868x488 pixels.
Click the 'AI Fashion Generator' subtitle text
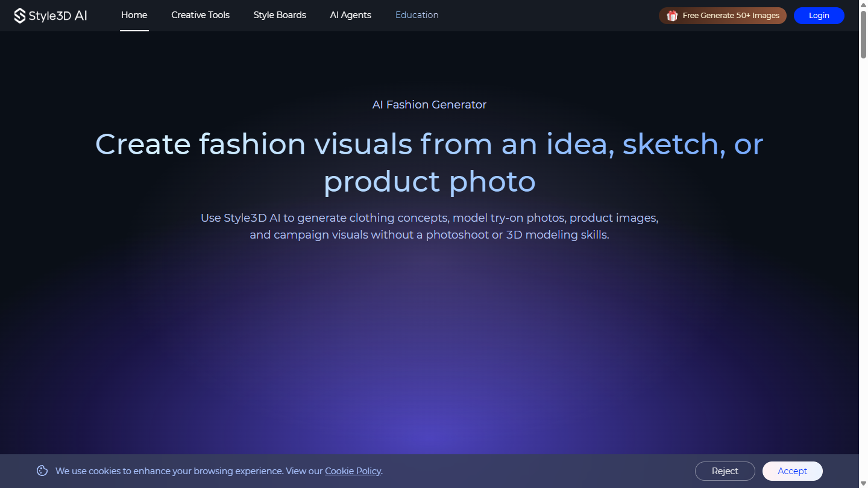tap(429, 105)
